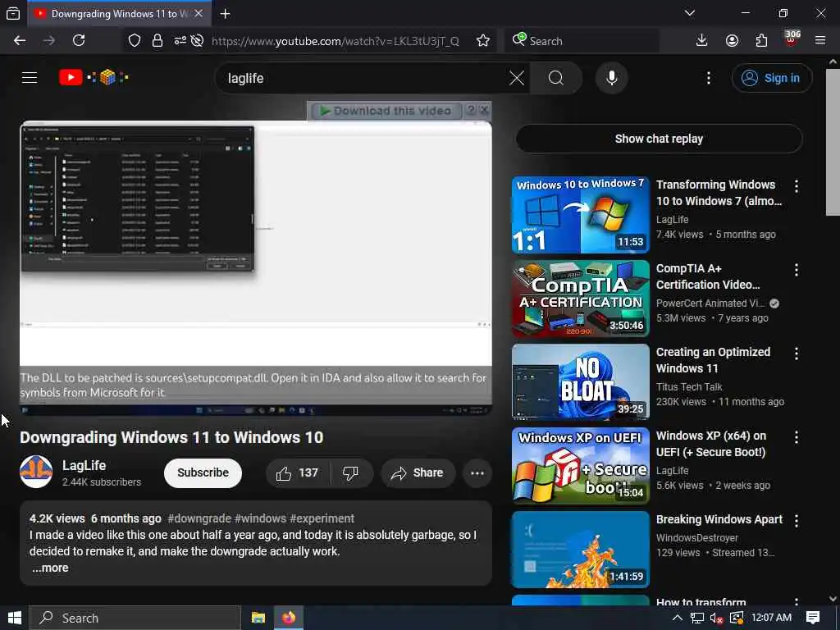Image resolution: width=840 pixels, height=630 pixels.
Task: Open the YouTube guide hamburger menu
Action: point(30,78)
